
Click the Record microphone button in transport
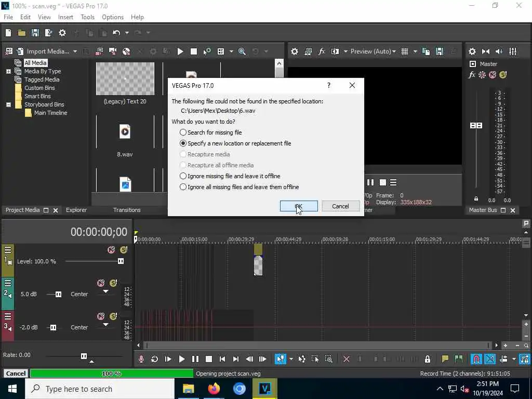(x=141, y=359)
